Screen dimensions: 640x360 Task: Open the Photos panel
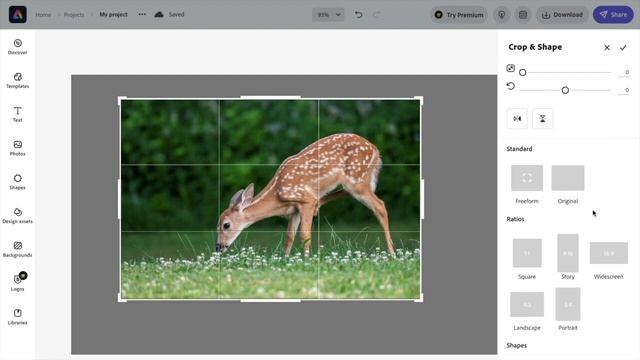pos(18,148)
